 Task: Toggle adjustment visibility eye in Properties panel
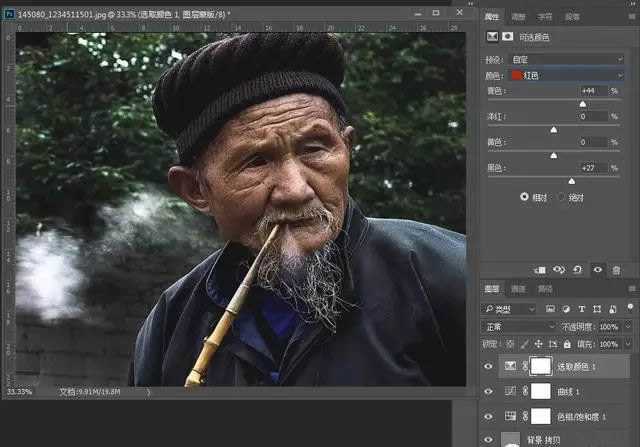(598, 270)
